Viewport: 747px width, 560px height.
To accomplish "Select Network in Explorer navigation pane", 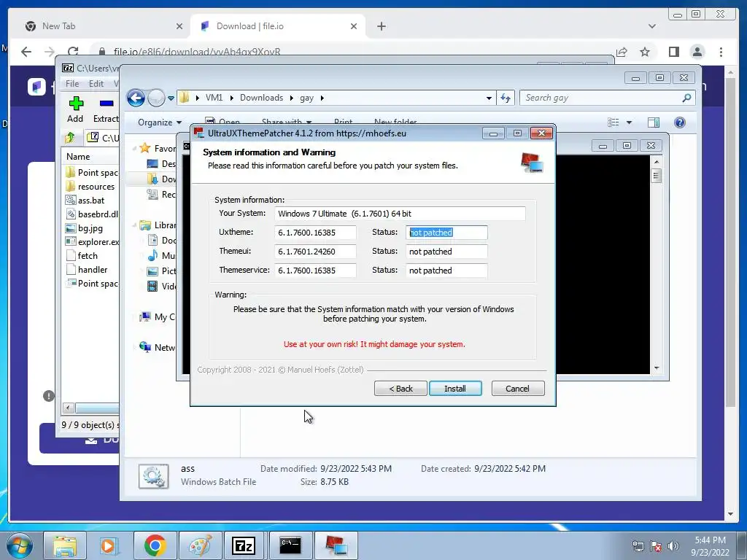I will pyautogui.click(x=157, y=348).
